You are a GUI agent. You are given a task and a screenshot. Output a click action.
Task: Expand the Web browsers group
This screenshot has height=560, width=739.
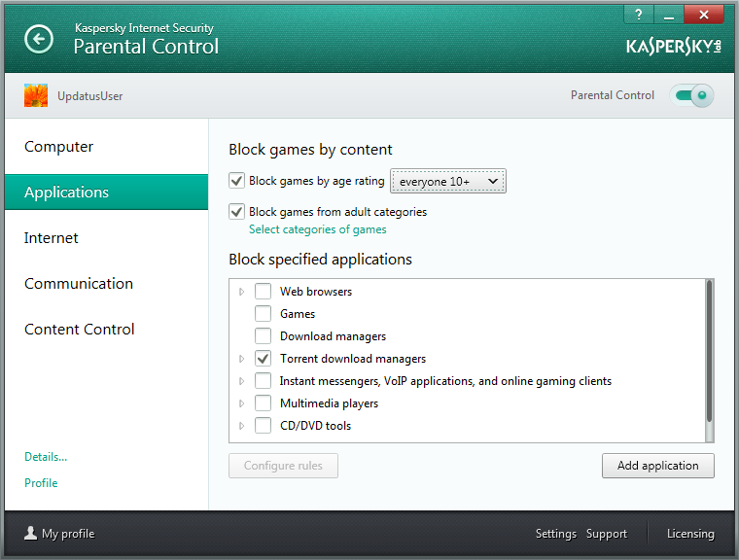[x=242, y=292]
